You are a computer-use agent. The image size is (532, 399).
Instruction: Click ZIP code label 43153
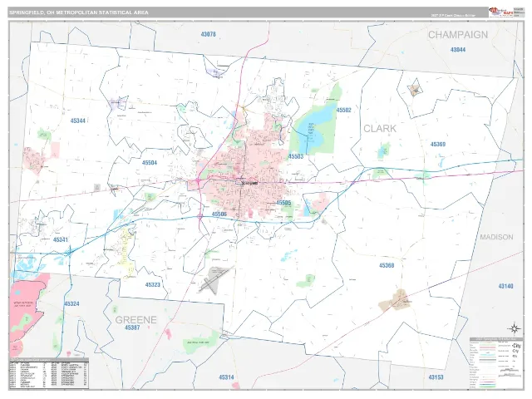click(x=436, y=377)
